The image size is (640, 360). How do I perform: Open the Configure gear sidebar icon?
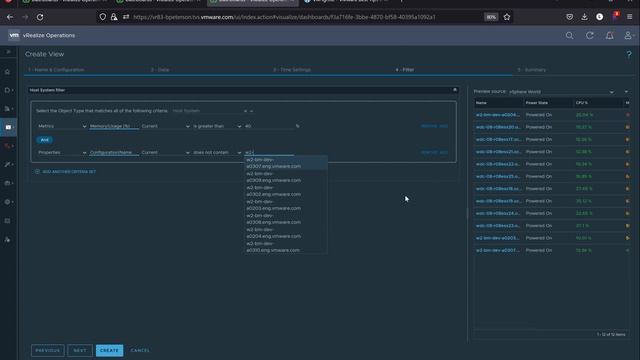point(7,202)
